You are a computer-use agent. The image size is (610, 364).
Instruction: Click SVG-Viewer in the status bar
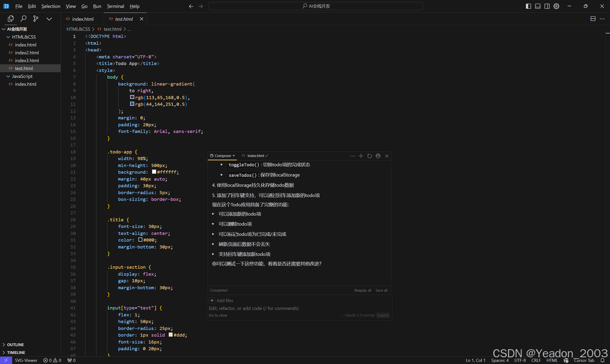click(26, 360)
